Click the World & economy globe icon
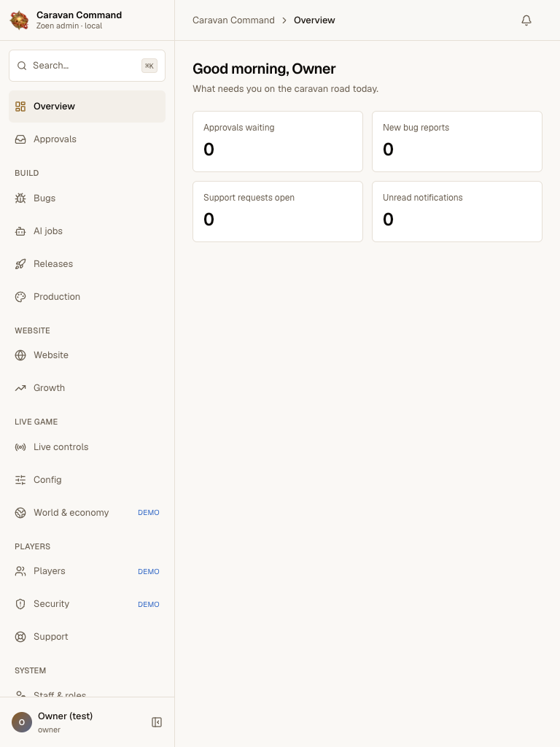Screen dimensions: 560x747 click(20, 513)
